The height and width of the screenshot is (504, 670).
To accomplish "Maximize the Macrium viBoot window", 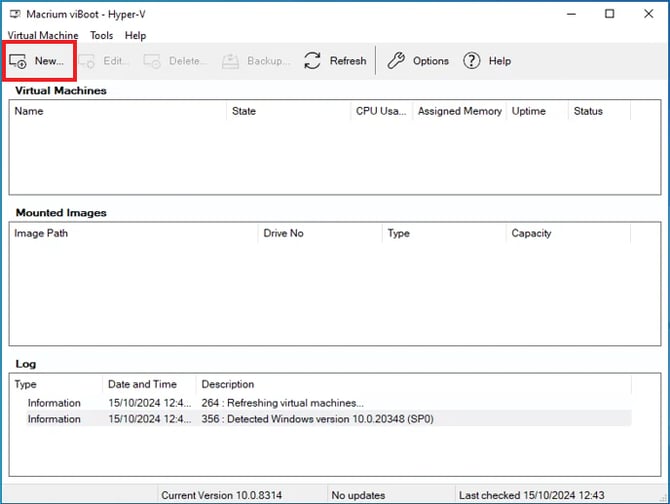I will click(x=610, y=14).
